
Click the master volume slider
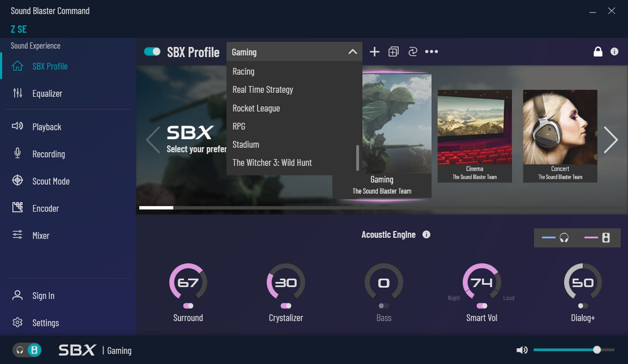(x=574, y=350)
